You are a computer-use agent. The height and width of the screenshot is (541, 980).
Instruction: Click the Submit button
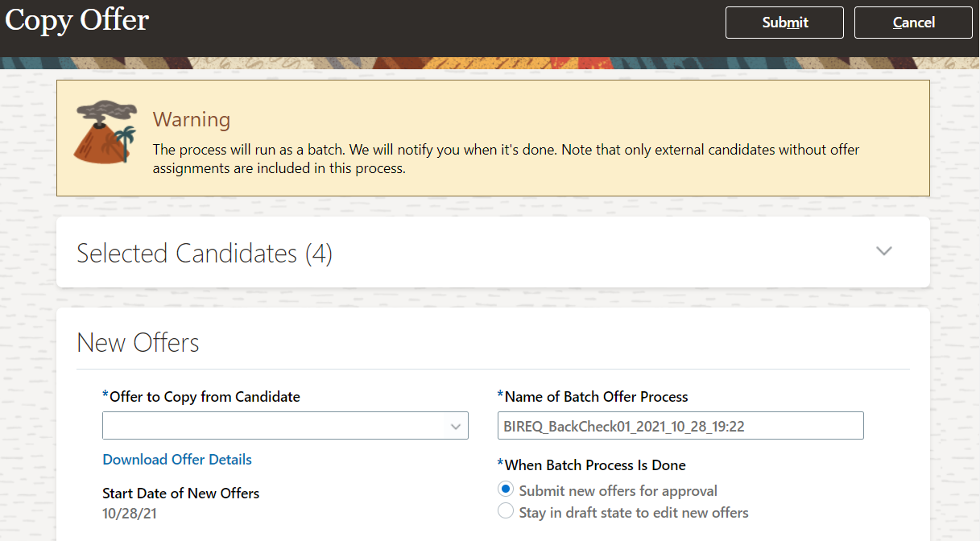click(x=784, y=23)
